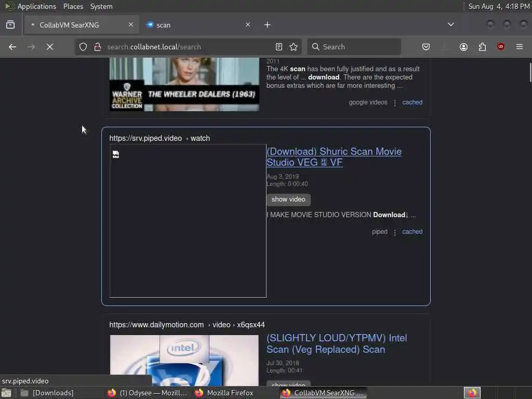
Task: Click the Aug 3, 2019 date text
Action: click(283, 177)
